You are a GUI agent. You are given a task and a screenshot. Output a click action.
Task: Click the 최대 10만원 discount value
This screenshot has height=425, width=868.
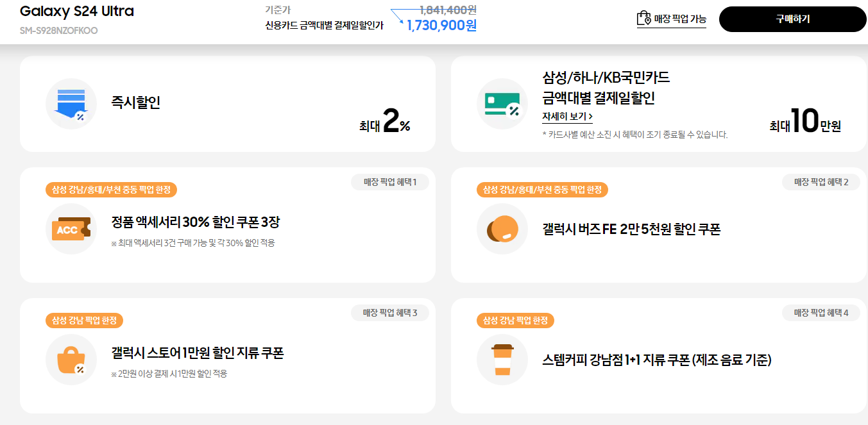805,122
